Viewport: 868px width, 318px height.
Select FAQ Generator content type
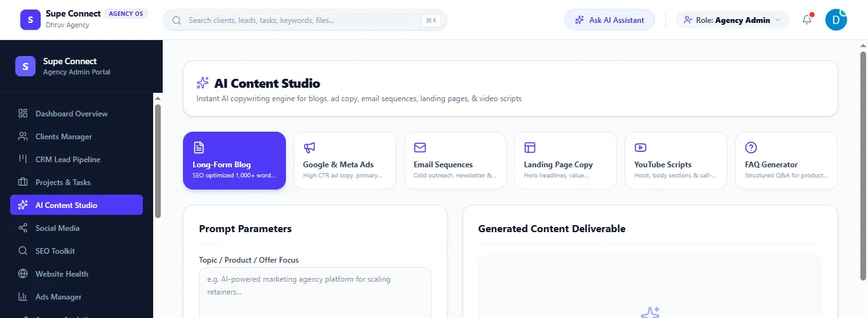tap(787, 161)
